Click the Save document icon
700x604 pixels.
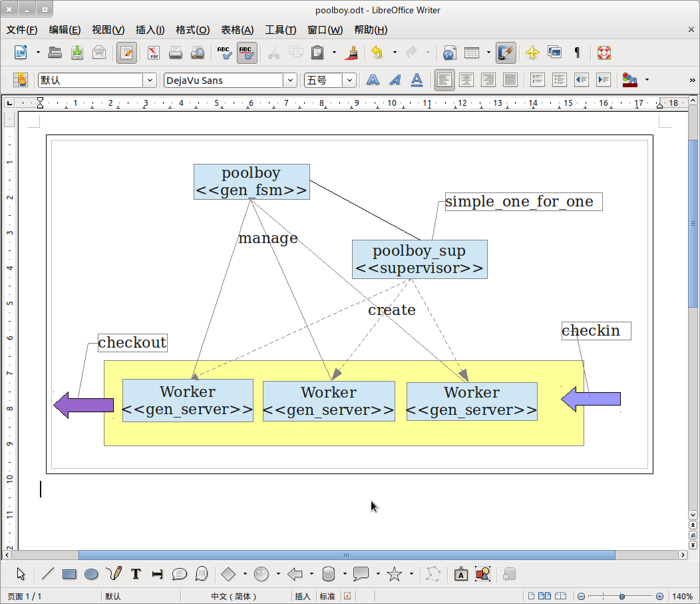77,53
